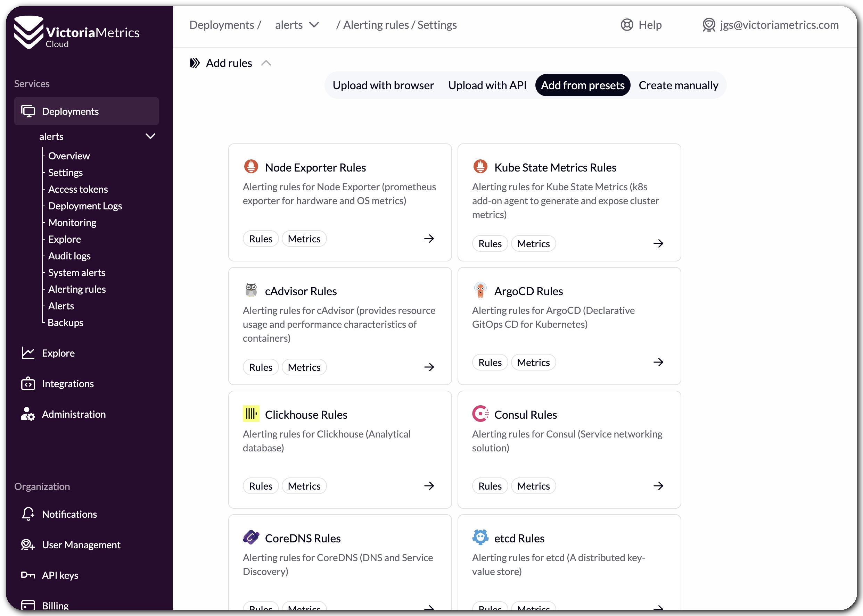The image size is (863, 616).
Task: Click the User Management icon
Action: click(x=28, y=545)
